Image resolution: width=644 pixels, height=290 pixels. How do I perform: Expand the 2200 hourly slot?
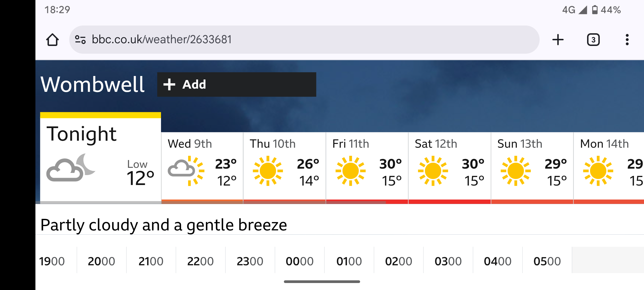point(200,260)
